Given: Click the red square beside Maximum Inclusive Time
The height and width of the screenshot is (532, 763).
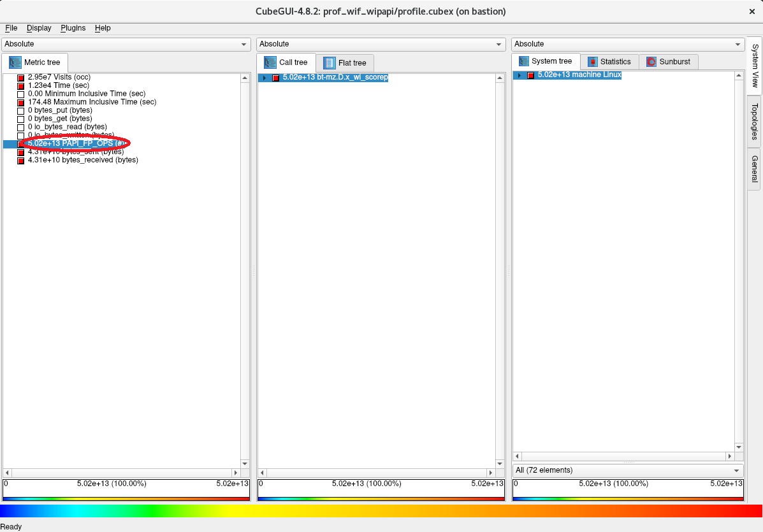Looking at the screenshot, I should click(20, 103).
